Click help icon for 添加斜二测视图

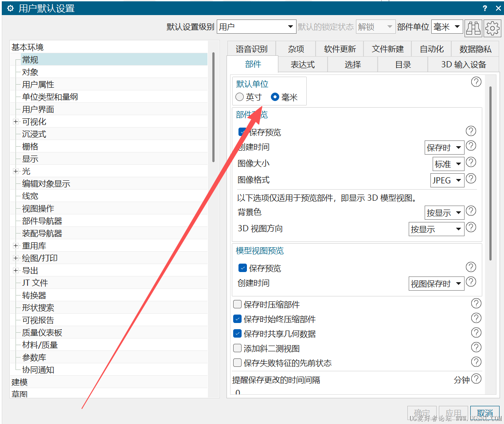pos(476,347)
